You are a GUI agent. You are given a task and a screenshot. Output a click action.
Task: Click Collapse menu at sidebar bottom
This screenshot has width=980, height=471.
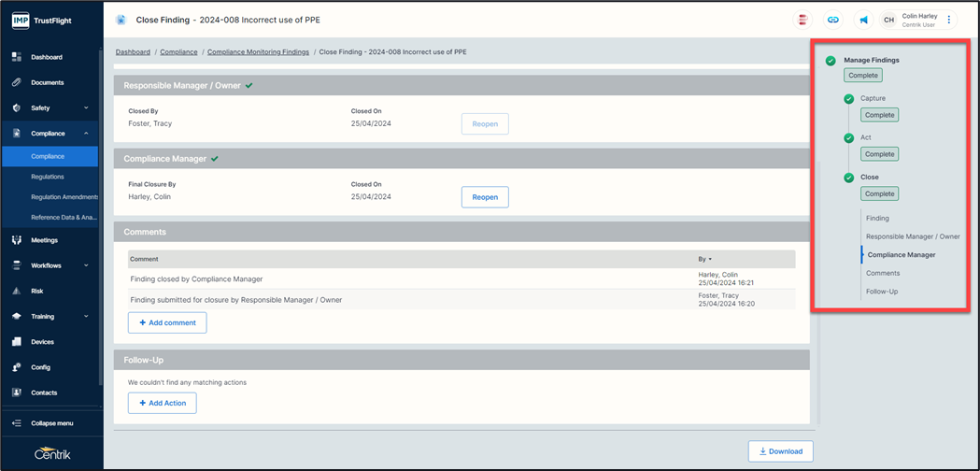(x=50, y=423)
